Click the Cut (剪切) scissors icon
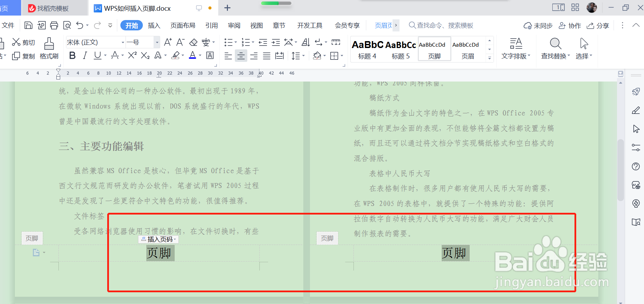This screenshot has width=644, height=304. pos(16,42)
